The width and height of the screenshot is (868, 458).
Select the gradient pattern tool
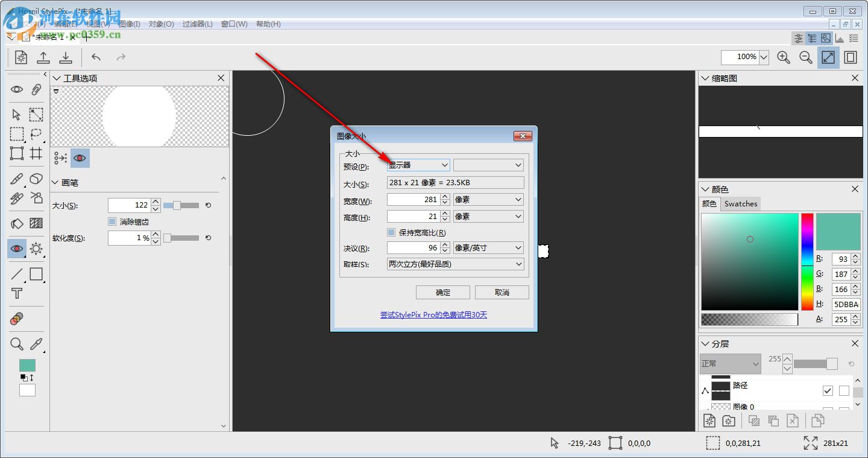pos(36,223)
